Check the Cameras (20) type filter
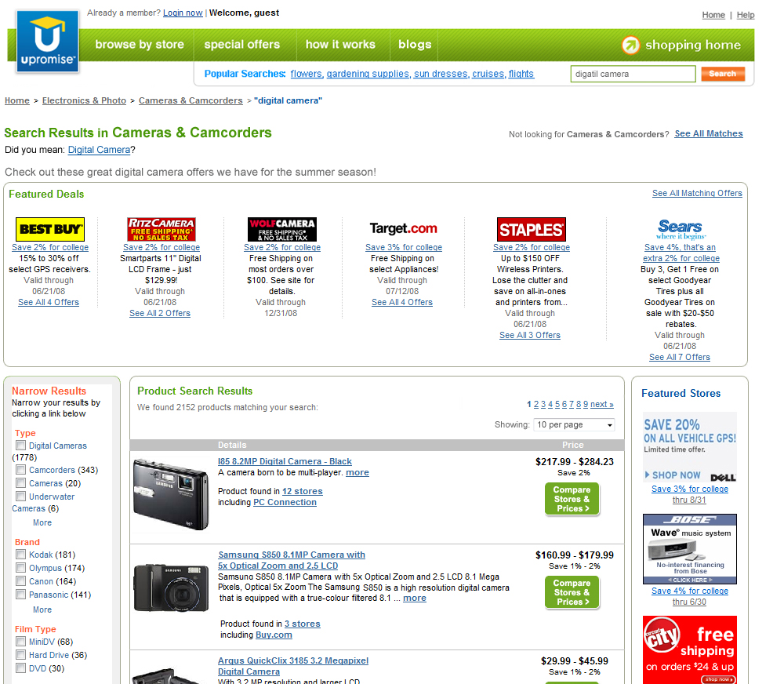Screen dimensions: 784x684 [x=20, y=483]
